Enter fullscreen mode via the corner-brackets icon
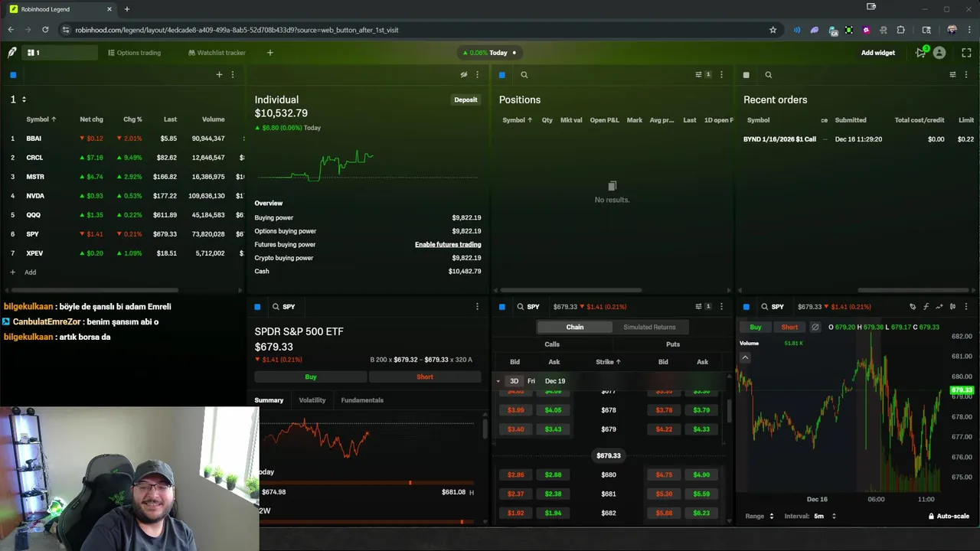The width and height of the screenshot is (980, 551). [x=966, y=53]
